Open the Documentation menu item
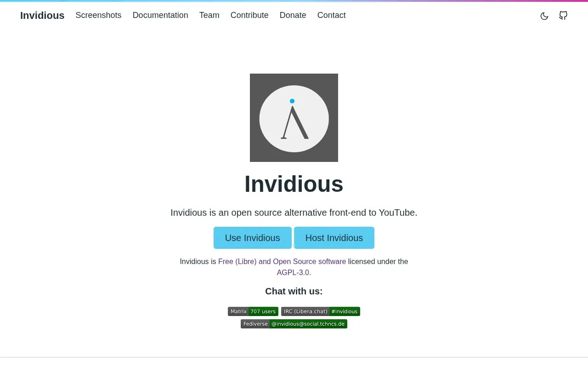588x368 pixels. 160,15
